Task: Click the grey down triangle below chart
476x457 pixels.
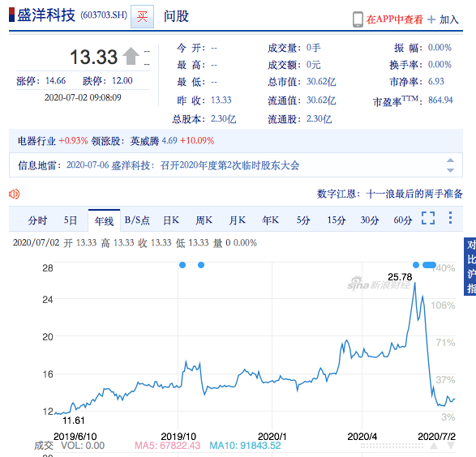Action: tap(451, 446)
